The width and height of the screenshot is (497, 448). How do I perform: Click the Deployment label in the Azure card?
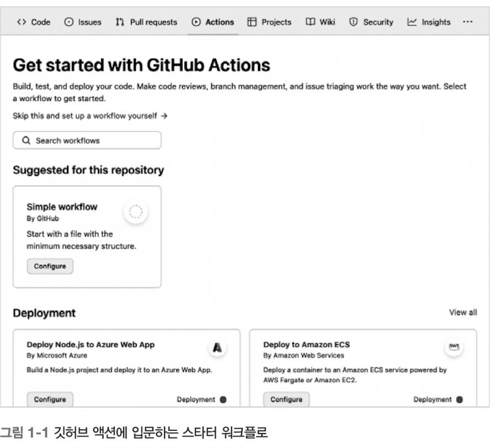click(196, 399)
